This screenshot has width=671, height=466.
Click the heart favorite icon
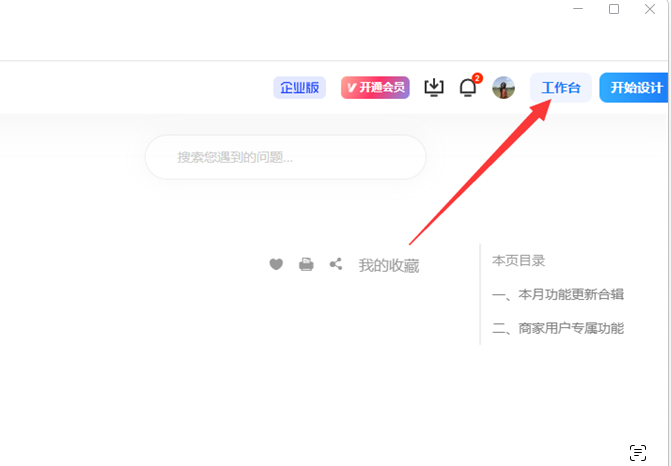(x=276, y=264)
